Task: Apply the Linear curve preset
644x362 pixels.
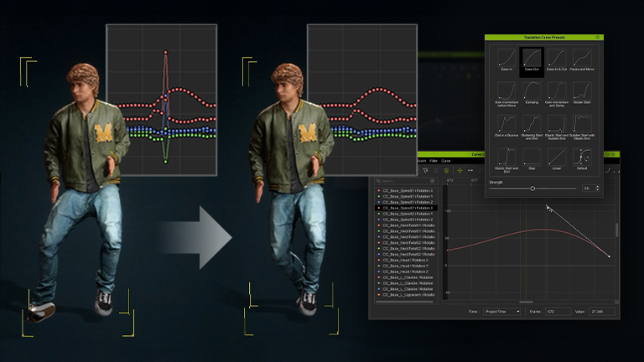Action: click(x=555, y=158)
